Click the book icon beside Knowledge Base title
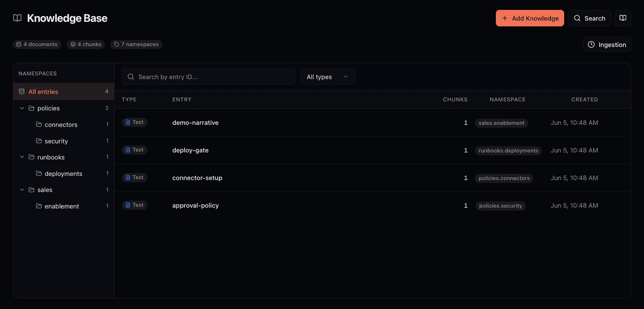The image size is (644, 309). point(17,18)
